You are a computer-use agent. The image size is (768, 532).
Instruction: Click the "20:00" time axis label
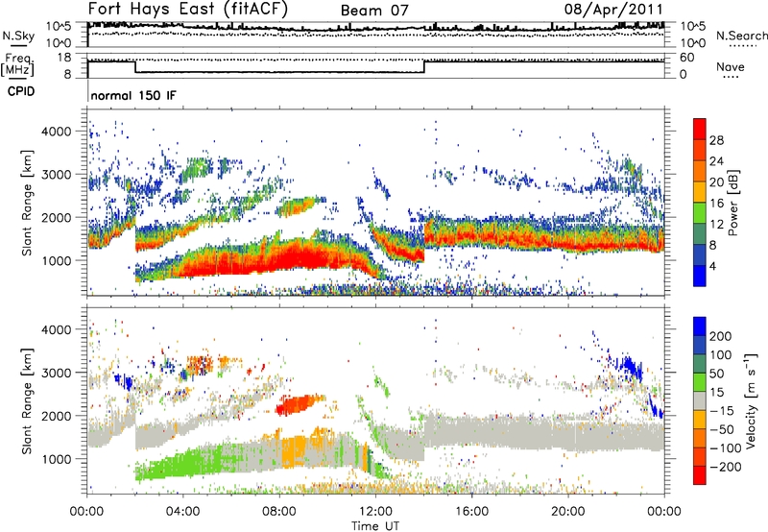[567, 512]
